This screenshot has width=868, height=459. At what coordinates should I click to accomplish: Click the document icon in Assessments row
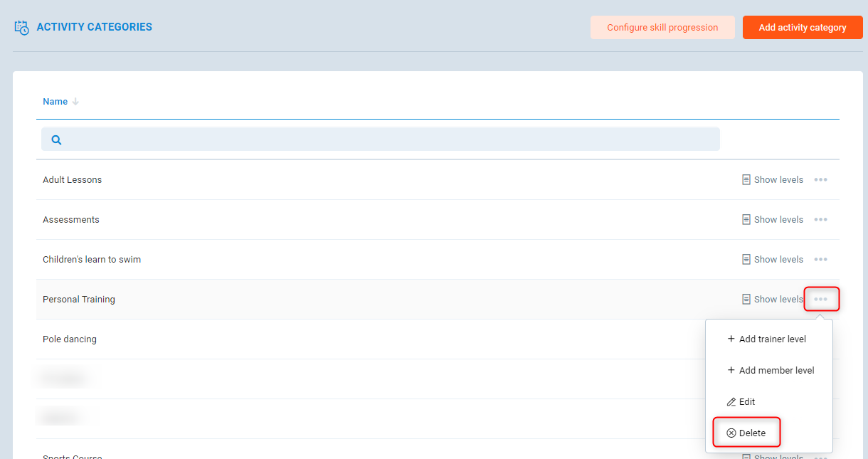tap(746, 220)
